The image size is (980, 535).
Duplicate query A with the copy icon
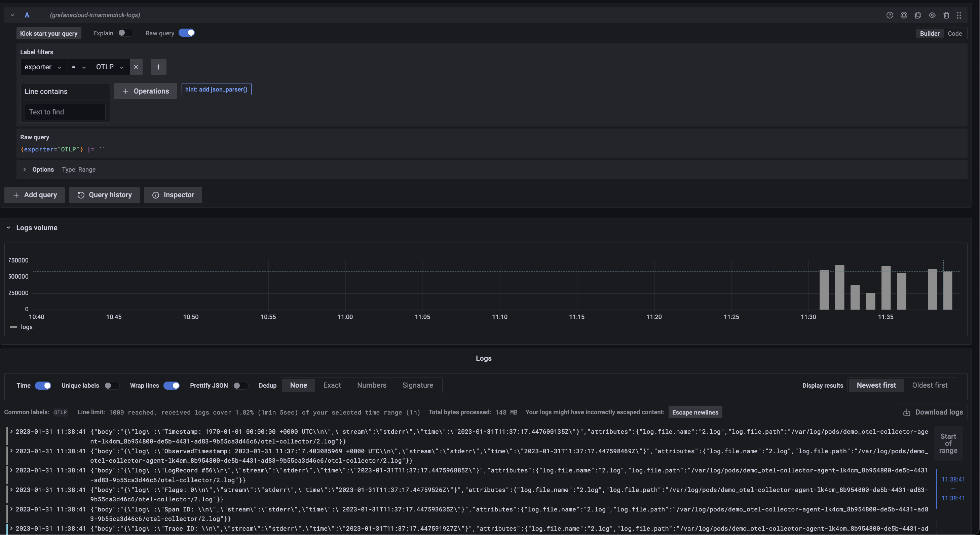[x=918, y=15]
